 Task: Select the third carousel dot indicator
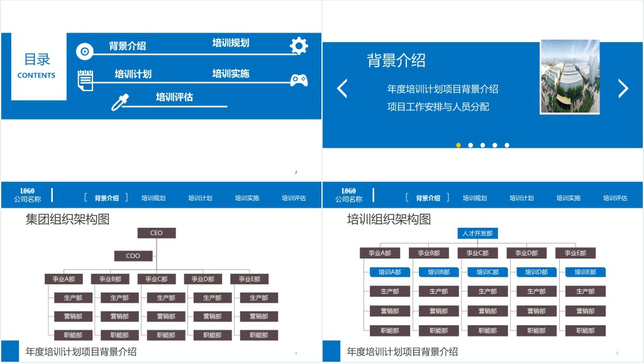pos(482,145)
